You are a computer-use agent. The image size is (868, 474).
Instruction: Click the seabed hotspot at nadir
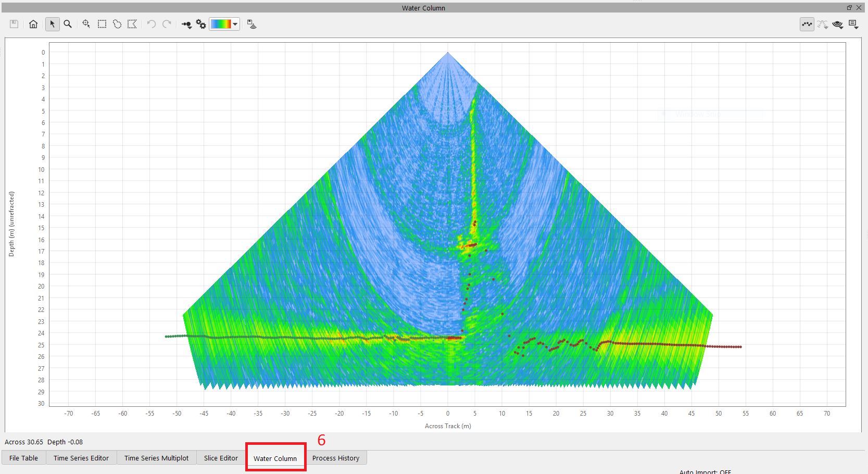coord(454,338)
